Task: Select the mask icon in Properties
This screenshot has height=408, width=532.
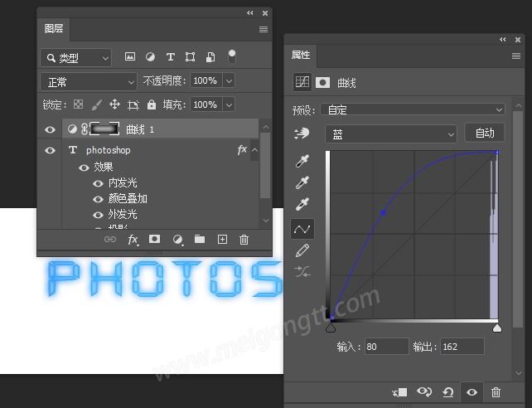Action: (322, 82)
